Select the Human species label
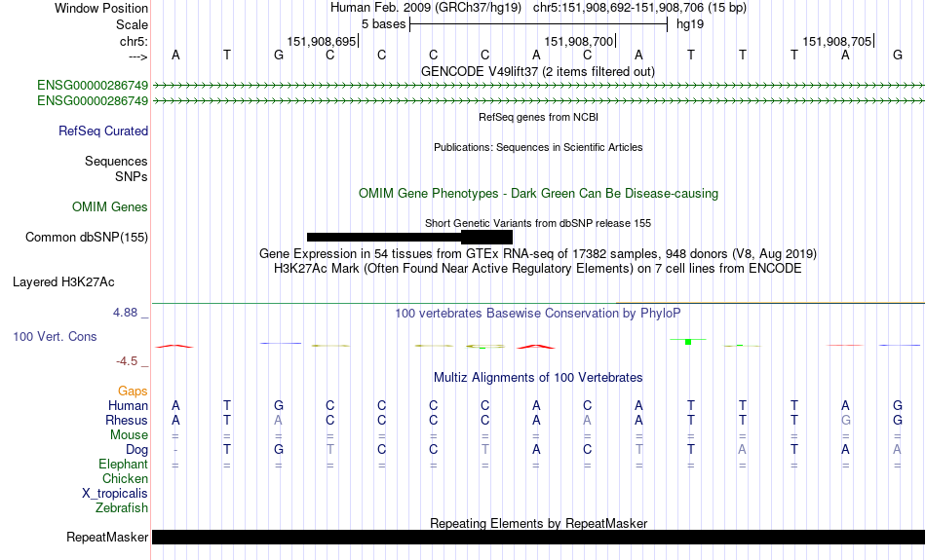This screenshot has width=926, height=560. [128, 405]
